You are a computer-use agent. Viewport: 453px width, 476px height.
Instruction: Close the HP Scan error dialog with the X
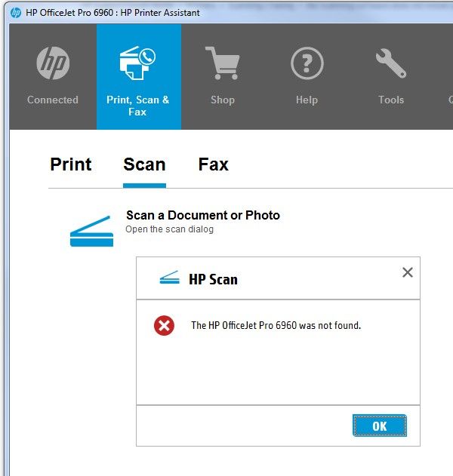coord(408,272)
